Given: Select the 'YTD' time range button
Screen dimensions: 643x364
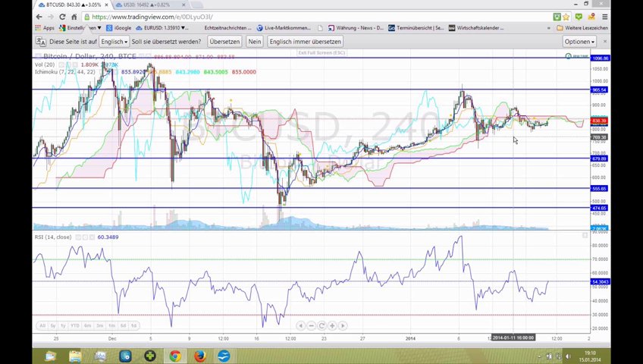Looking at the screenshot, I should pos(75,325).
